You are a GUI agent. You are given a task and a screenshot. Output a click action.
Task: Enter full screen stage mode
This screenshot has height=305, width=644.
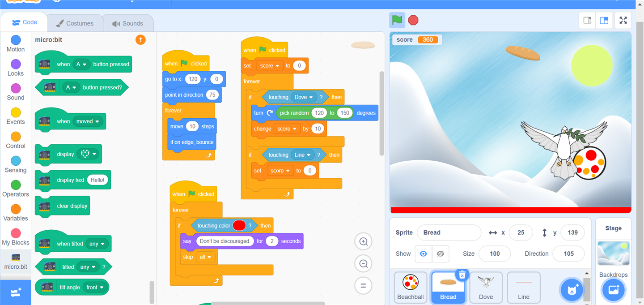click(623, 20)
